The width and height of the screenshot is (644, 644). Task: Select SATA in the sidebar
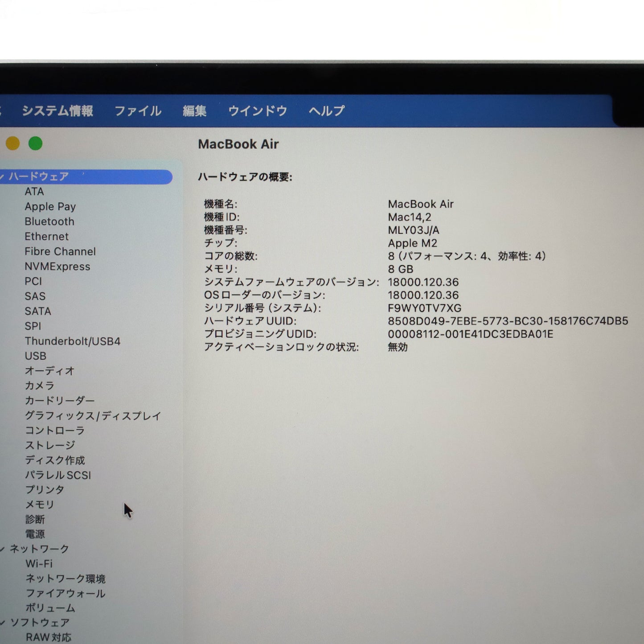(x=38, y=311)
